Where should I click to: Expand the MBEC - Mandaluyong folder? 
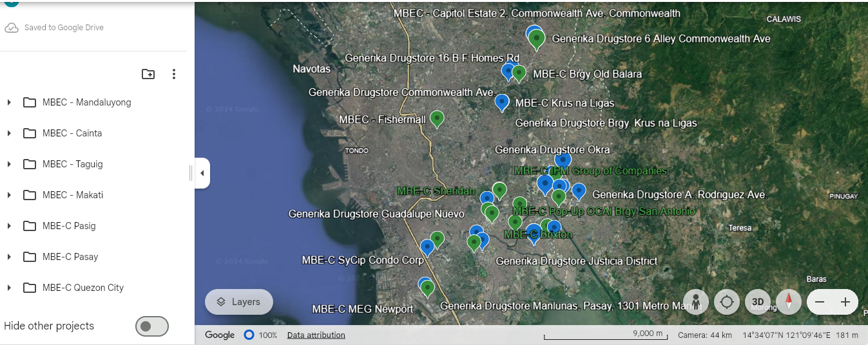click(9, 102)
